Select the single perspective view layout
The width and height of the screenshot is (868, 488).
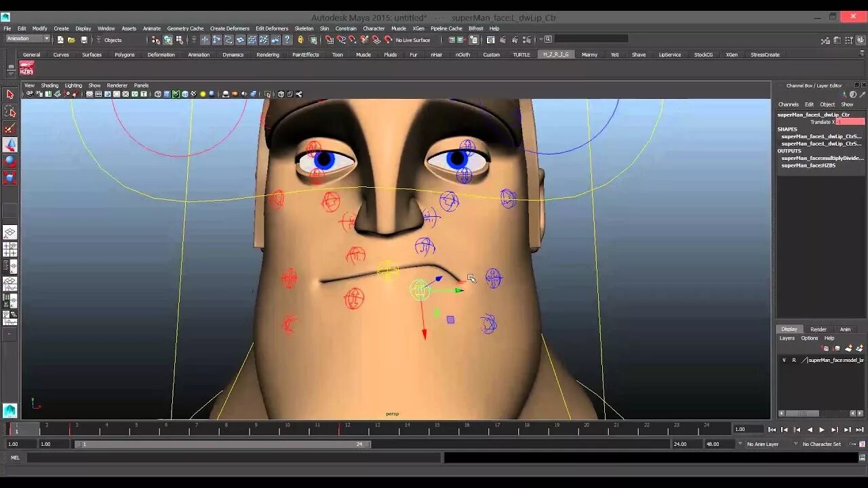pos(9,232)
